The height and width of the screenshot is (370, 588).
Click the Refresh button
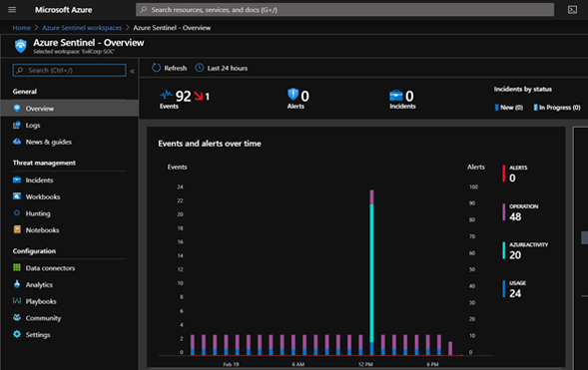click(169, 68)
